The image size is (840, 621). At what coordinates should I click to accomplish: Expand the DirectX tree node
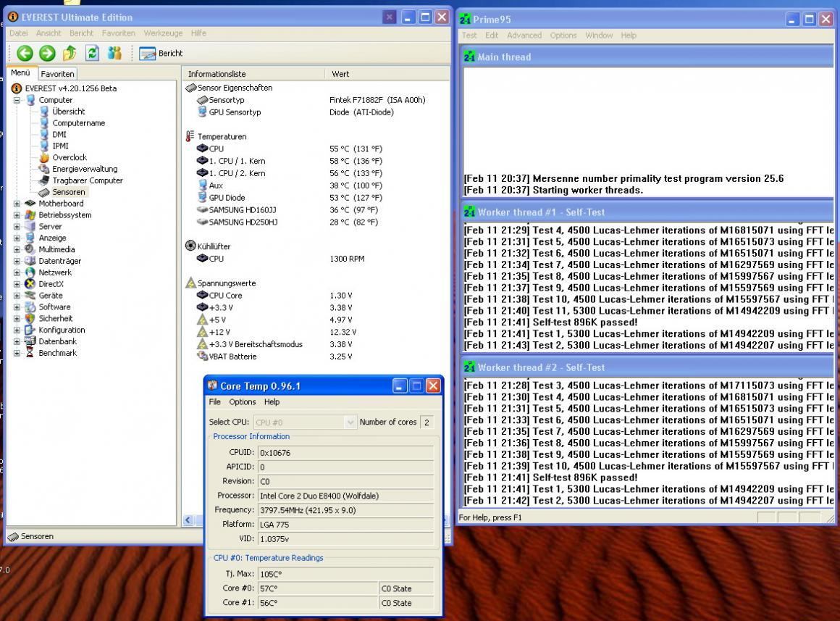pyautogui.click(x=17, y=284)
